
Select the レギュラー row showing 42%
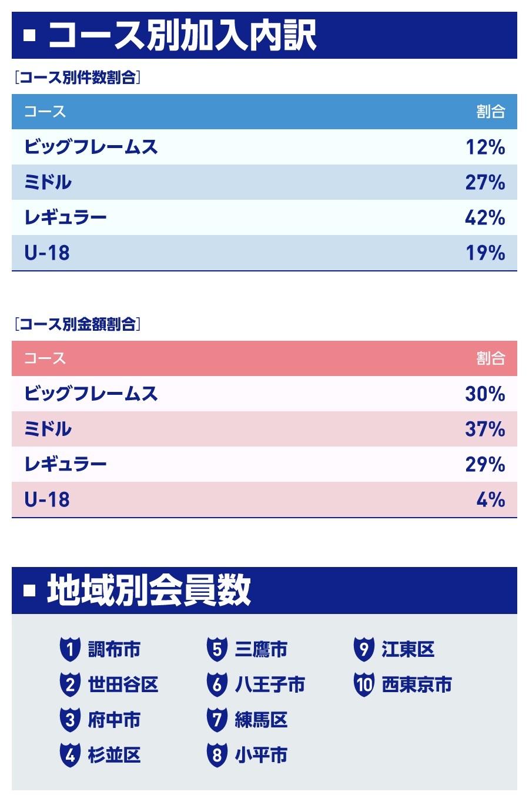tap(264, 217)
